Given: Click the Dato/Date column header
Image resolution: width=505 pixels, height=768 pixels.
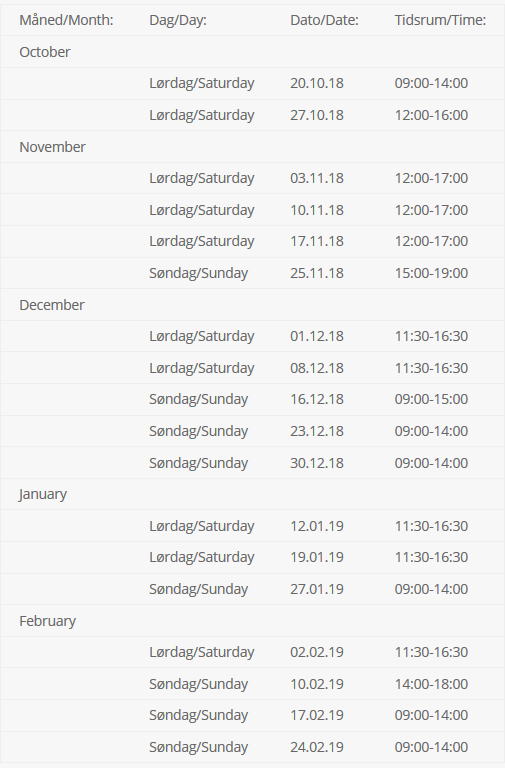Looking at the screenshot, I should (x=324, y=20).
